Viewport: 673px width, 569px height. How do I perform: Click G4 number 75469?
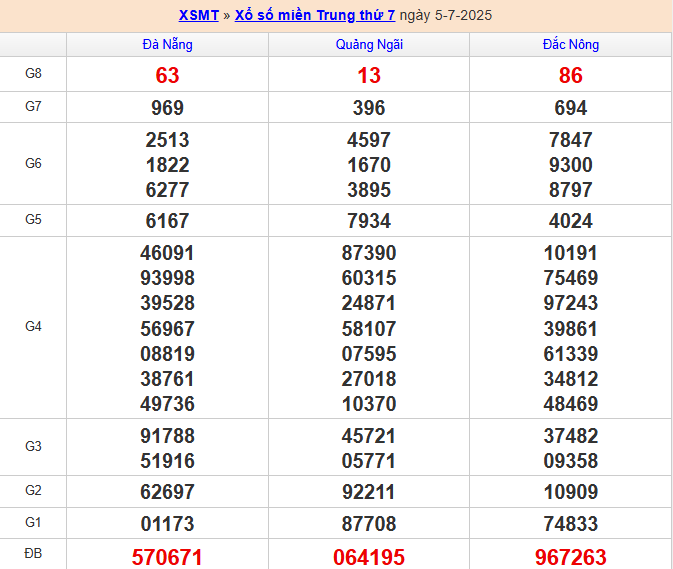(571, 278)
